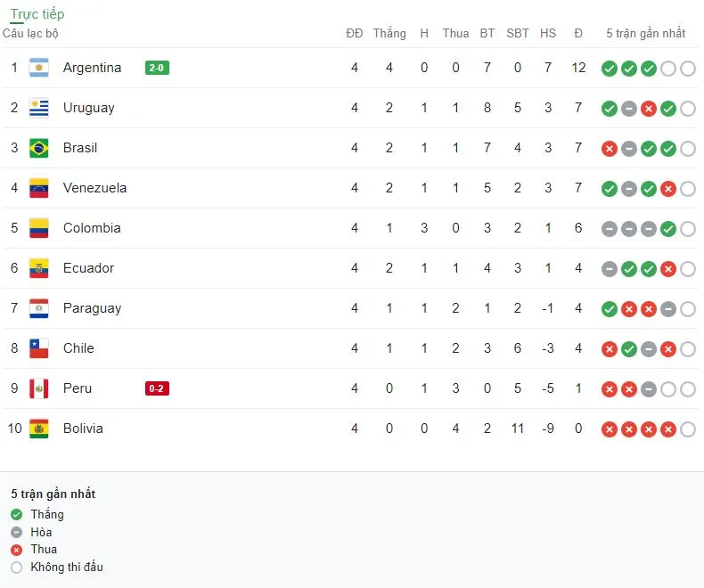This screenshot has height=588, width=704.
Task: Click Argentina's first recent-match win icon
Action: pos(610,69)
